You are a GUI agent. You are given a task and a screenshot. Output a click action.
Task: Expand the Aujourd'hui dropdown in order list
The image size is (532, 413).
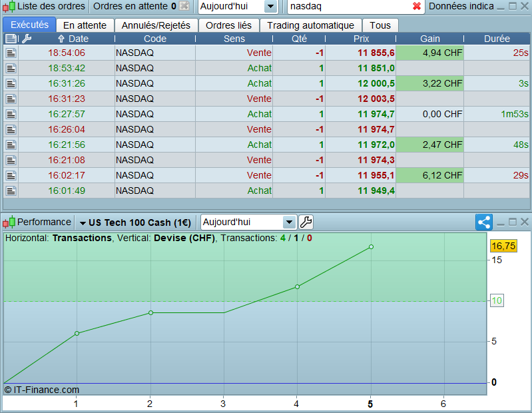(270, 7)
